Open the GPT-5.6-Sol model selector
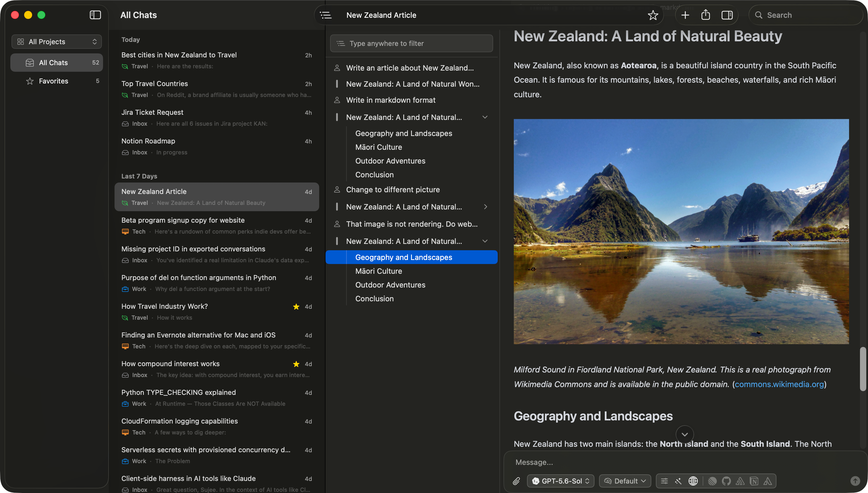This screenshot has height=493, width=868. pos(561,481)
